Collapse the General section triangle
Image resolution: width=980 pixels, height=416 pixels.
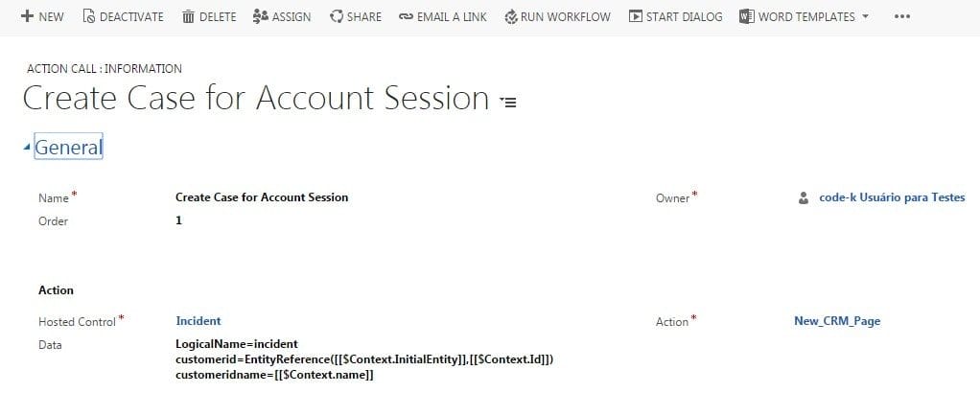(x=26, y=148)
